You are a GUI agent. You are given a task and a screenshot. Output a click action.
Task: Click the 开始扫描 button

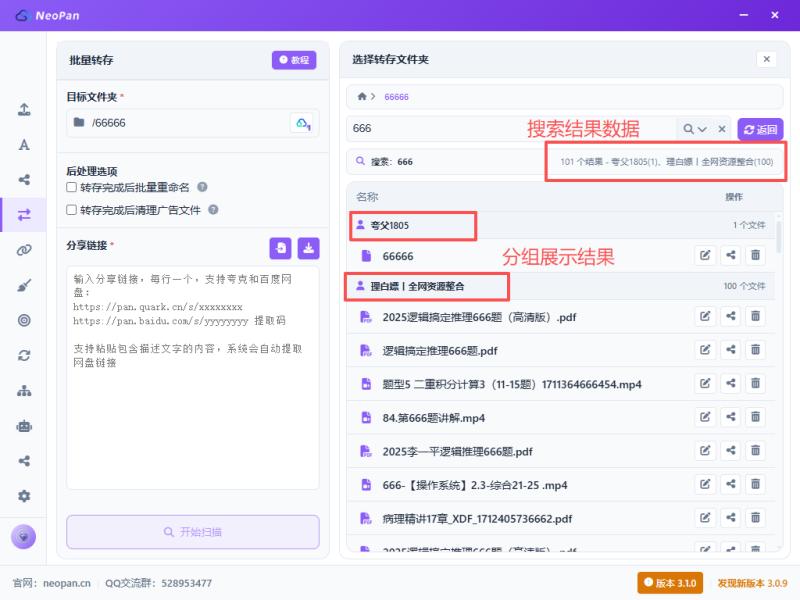tap(193, 532)
